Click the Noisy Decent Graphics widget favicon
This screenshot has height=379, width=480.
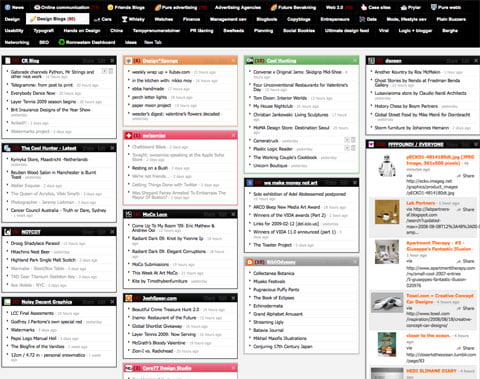7,302
